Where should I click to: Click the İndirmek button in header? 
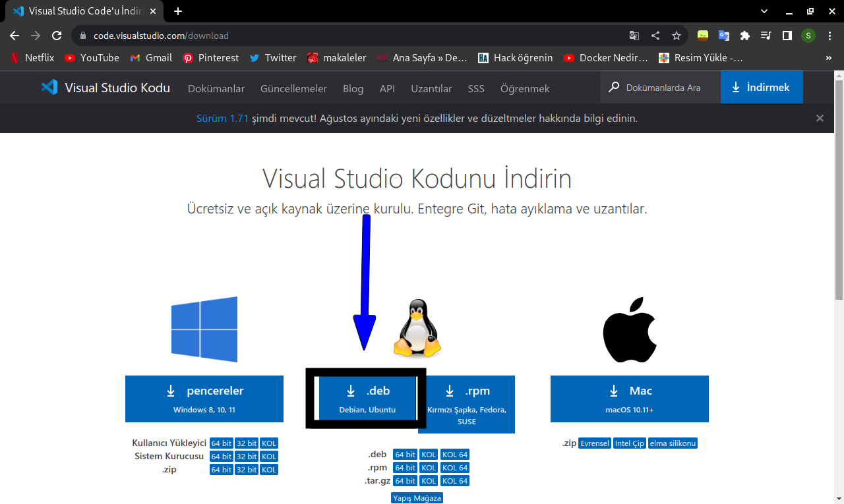pyautogui.click(x=762, y=88)
